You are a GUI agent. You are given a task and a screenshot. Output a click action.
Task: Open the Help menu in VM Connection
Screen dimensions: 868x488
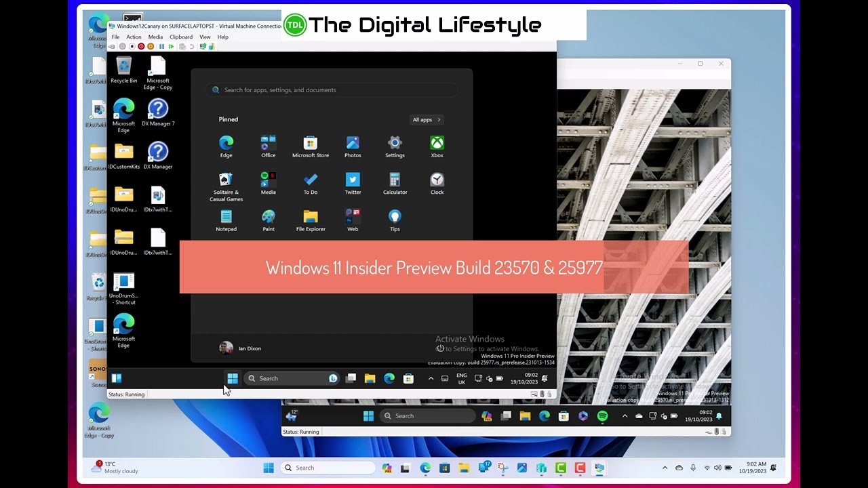coord(222,37)
